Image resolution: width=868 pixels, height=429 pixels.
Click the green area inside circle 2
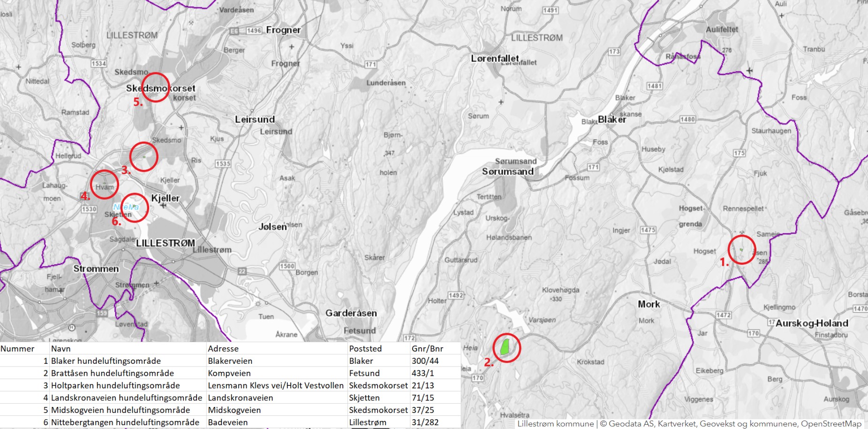coord(505,347)
